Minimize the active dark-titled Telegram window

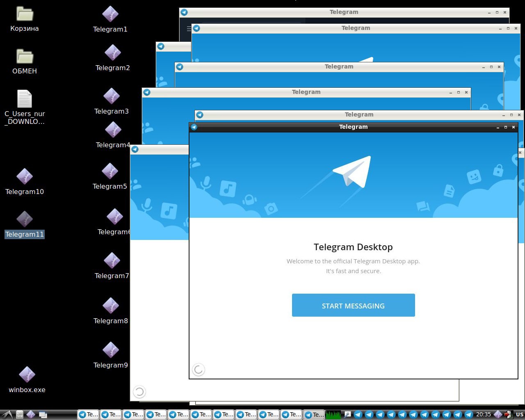tap(498, 127)
